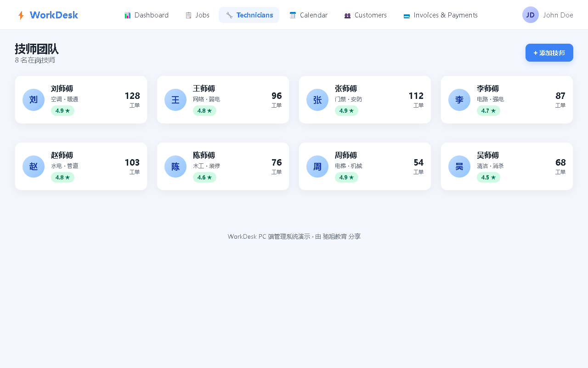Screen dimensions: 588x368
Task: Open the Technicians tab
Action: (x=249, y=15)
